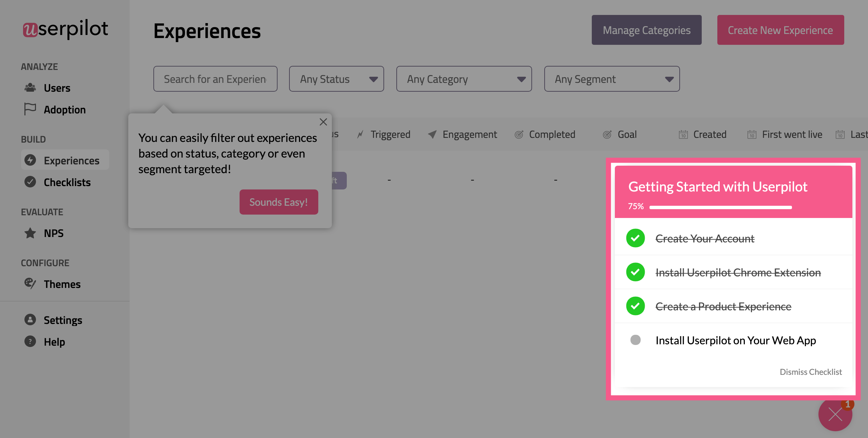This screenshot has width=868, height=438.
Task: Expand the Any Status dropdown
Action: [x=336, y=79]
